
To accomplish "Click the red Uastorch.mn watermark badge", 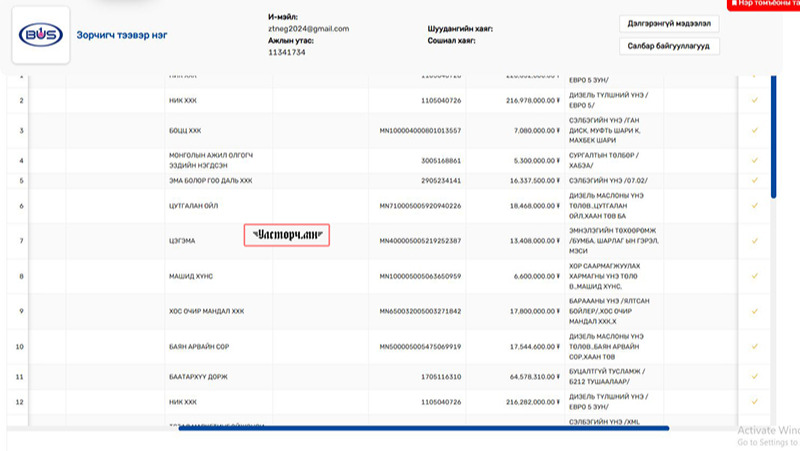I will pyautogui.click(x=287, y=235).
